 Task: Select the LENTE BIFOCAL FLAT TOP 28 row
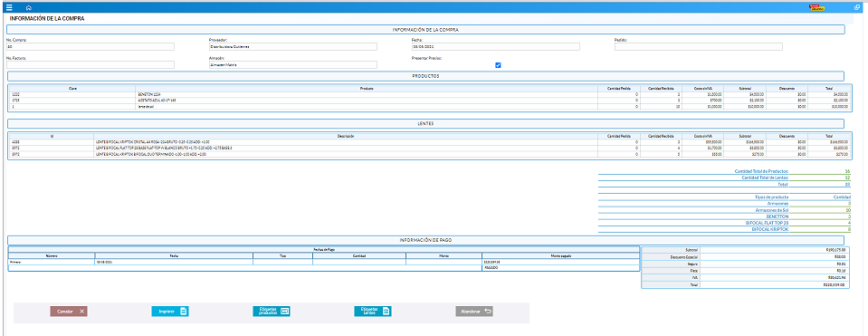tap(429, 148)
